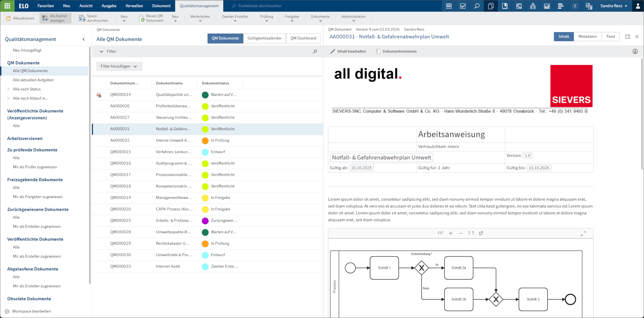The height and width of the screenshot is (318, 644).
Task: Toggle the split view layout icon
Action: pos(627,37)
